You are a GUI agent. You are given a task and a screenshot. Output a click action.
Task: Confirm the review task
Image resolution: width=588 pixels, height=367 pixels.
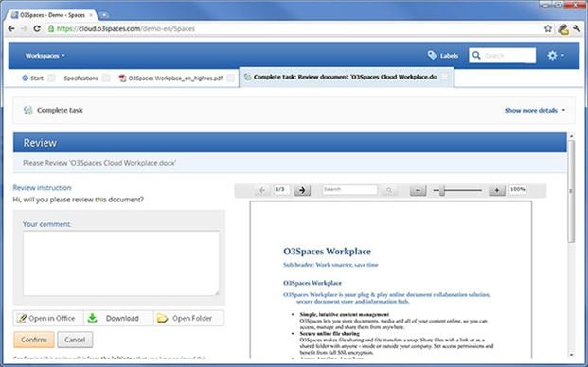pyautogui.click(x=34, y=340)
